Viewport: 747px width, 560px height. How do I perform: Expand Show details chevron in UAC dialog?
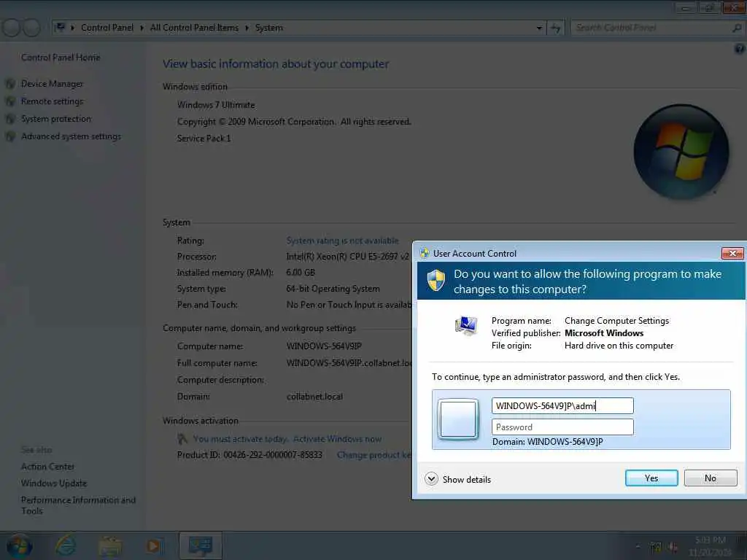click(431, 478)
